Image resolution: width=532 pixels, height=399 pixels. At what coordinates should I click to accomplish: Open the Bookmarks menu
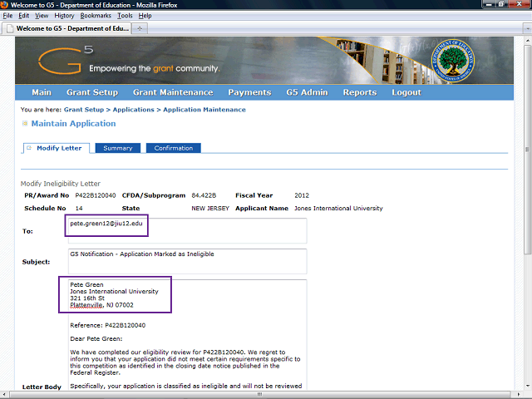coord(96,16)
